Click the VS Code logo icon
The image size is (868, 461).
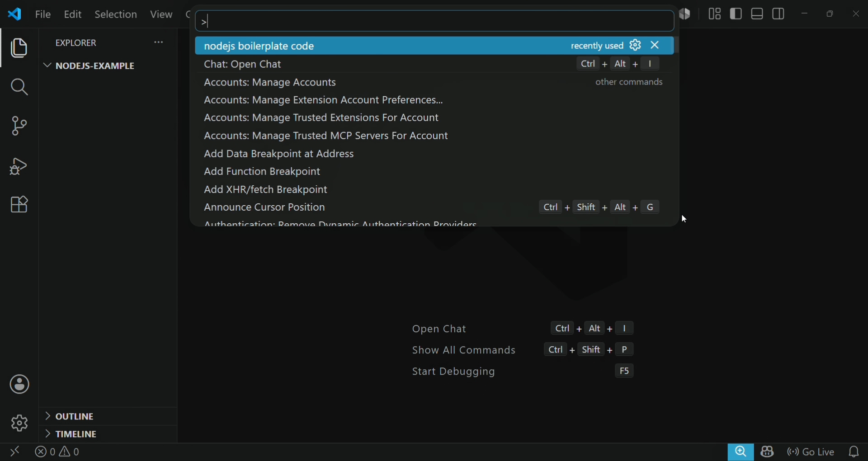(15, 14)
